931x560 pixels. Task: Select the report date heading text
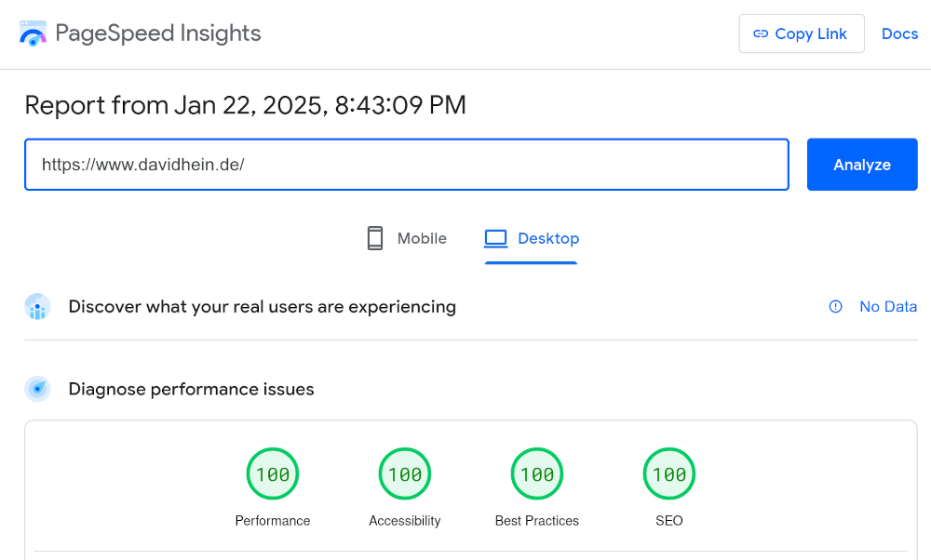pos(245,105)
